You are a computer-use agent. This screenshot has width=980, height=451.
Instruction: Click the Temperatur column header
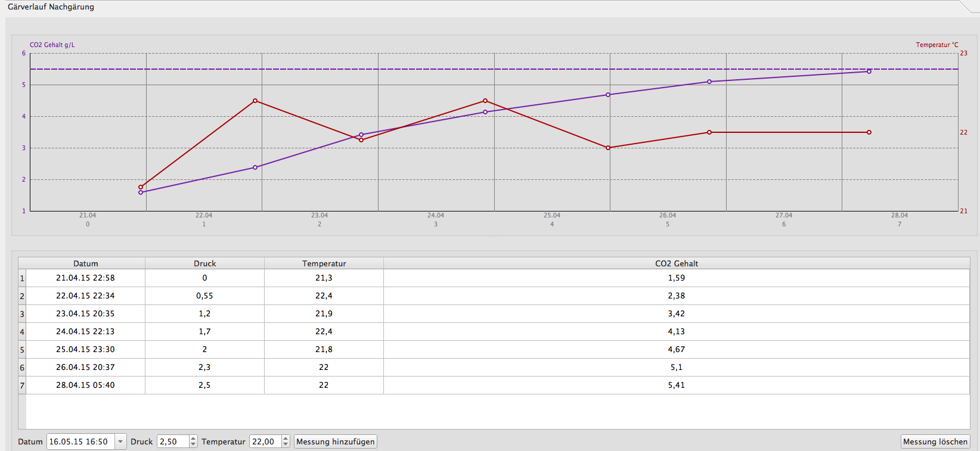(324, 263)
